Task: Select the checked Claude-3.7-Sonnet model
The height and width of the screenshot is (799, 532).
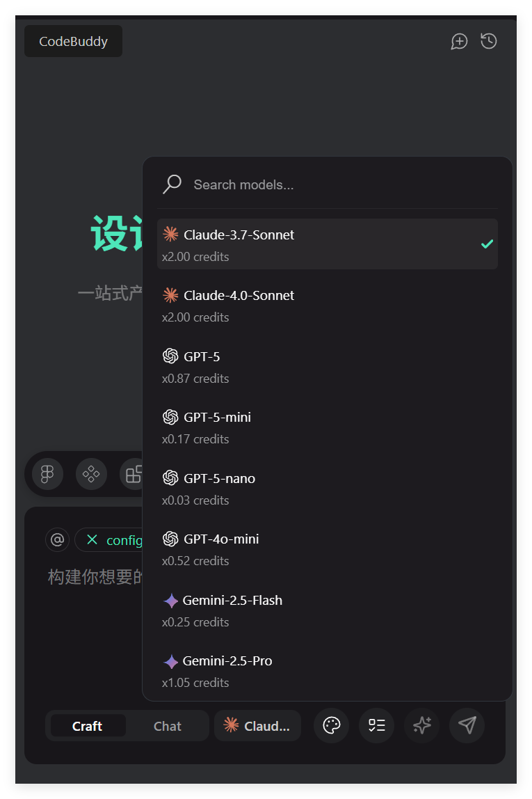Action: [x=327, y=244]
